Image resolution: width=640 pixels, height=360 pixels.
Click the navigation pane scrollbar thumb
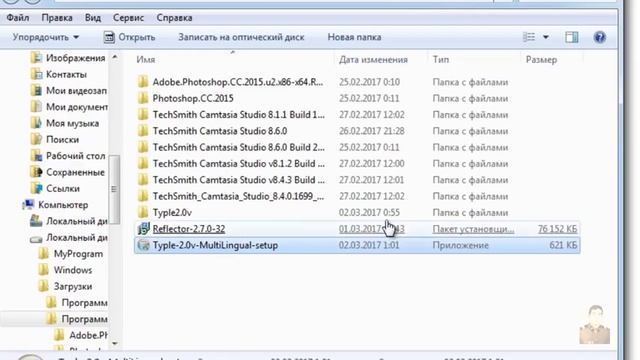coord(114,189)
